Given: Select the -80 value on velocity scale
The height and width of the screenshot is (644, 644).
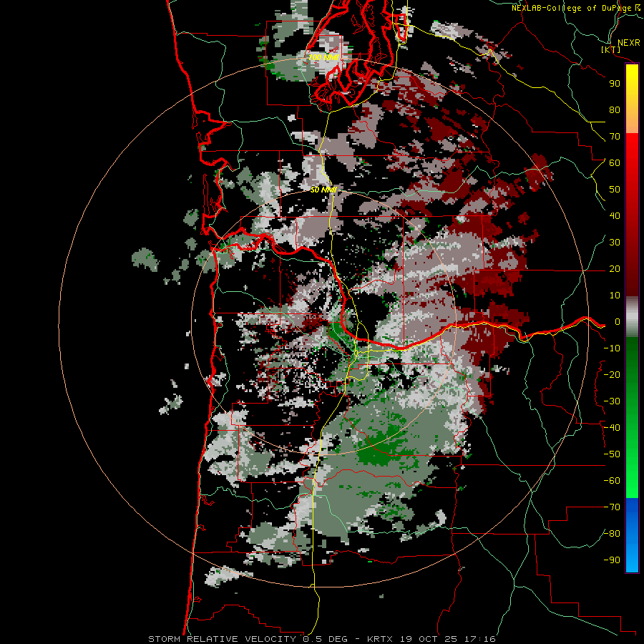Looking at the screenshot, I should [612, 534].
